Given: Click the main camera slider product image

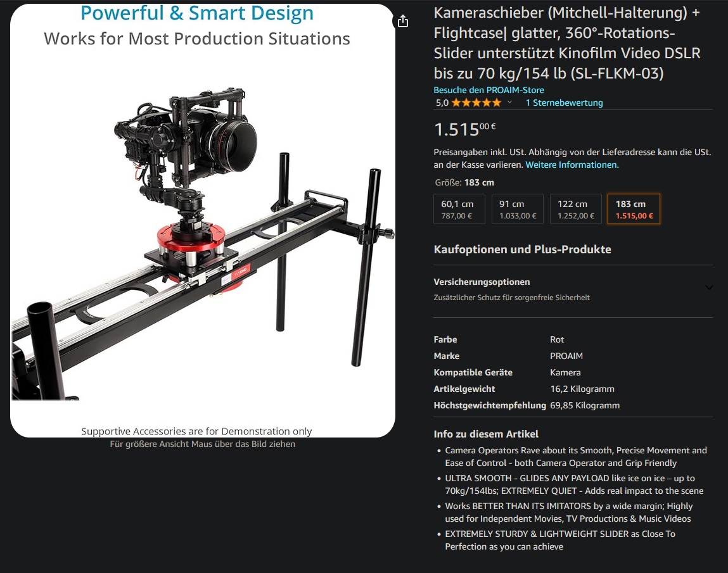Looking at the screenshot, I should pos(202,220).
